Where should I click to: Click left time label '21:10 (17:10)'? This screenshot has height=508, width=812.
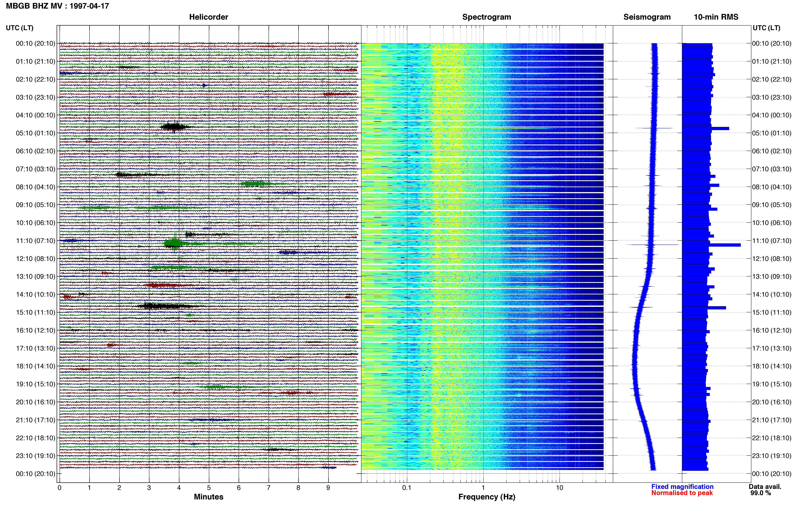pyautogui.click(x=36, y=420)
